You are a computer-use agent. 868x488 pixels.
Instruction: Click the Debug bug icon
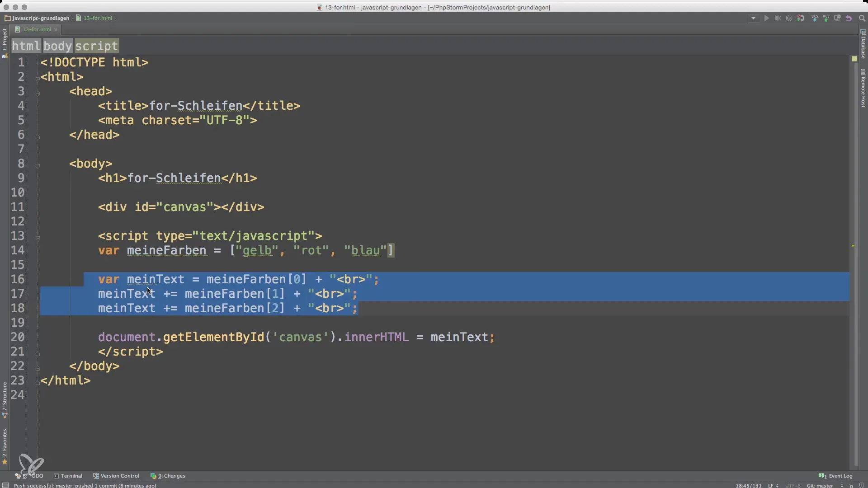[x=778, y=19]
